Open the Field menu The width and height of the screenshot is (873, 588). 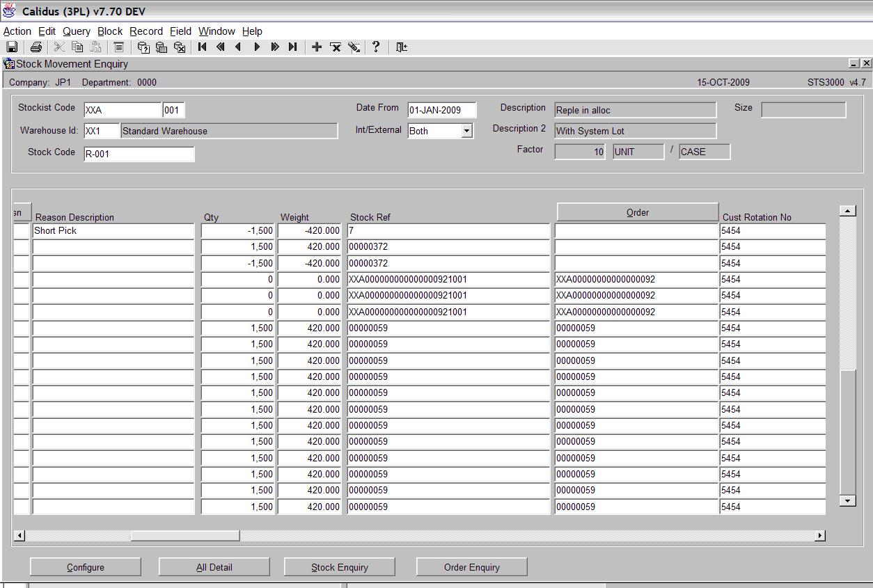[x=180, y=31]
